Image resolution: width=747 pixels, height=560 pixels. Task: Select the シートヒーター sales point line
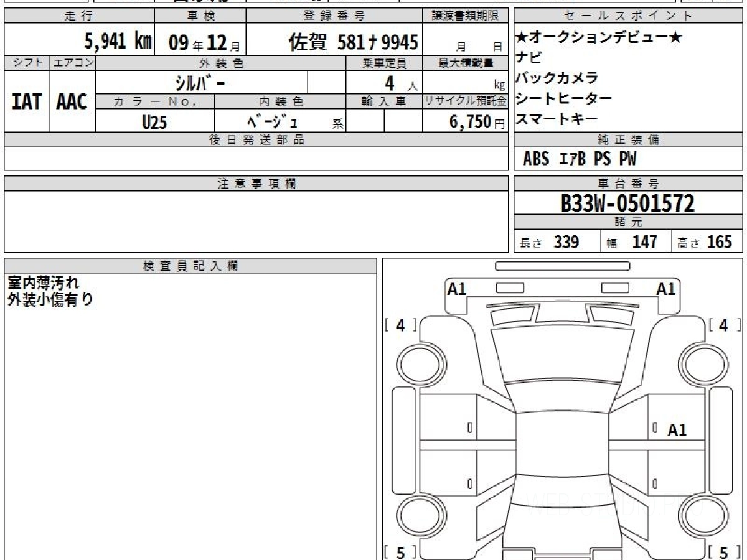pyautogui.click(x=563, y=98)
